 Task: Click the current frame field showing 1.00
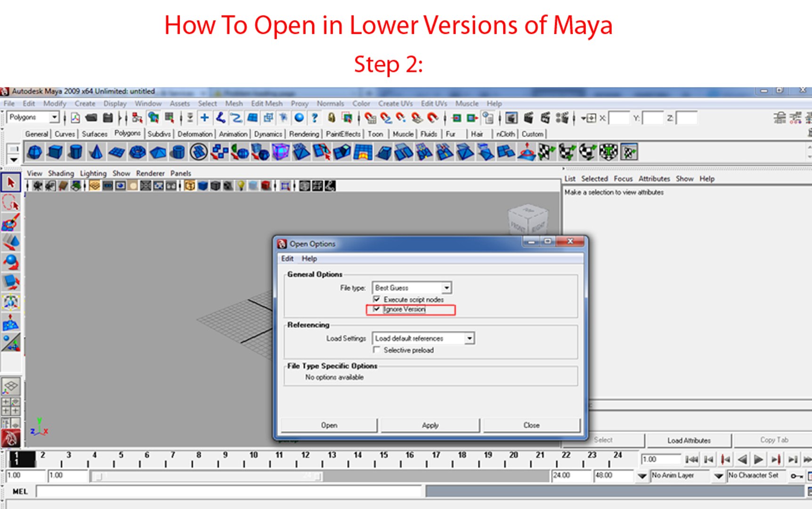click(x=660, y=459)
